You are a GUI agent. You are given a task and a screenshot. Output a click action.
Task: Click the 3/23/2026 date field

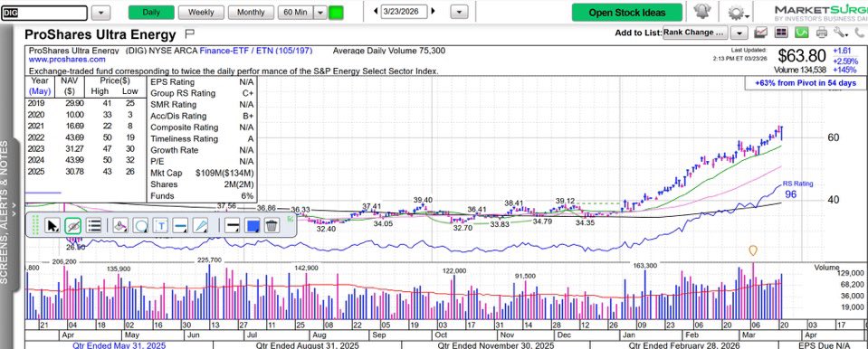click(x=404, y=11)
